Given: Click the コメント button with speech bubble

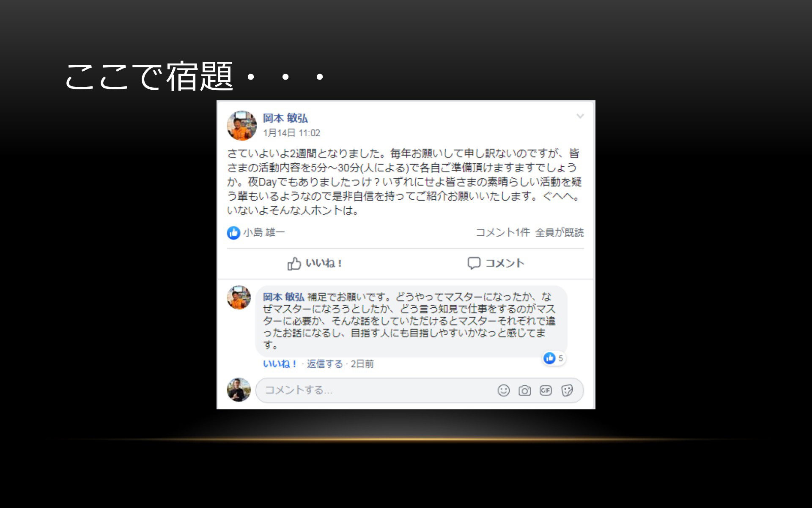Looking at the screenshot, I should pos(496,263).
